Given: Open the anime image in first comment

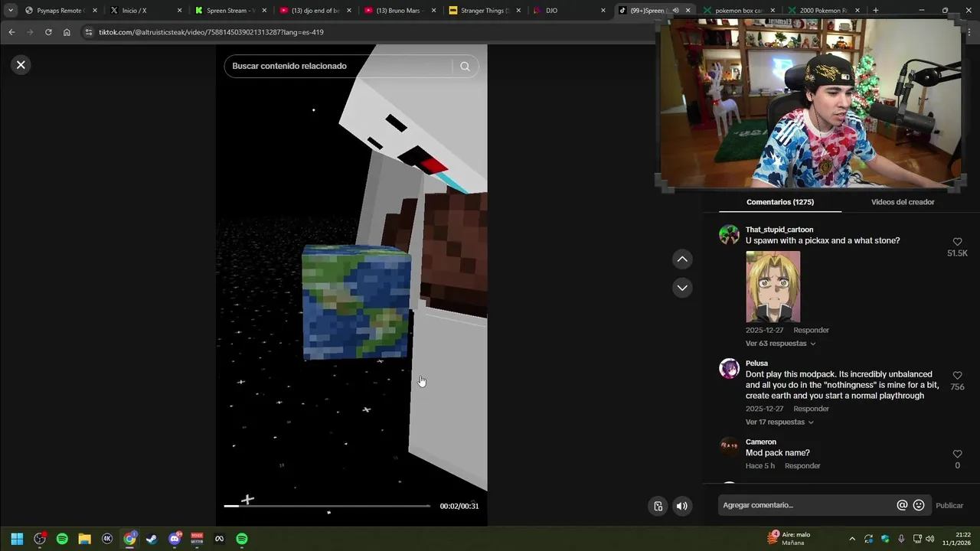Looking at the screenshot, I should [x=773, y=287].
